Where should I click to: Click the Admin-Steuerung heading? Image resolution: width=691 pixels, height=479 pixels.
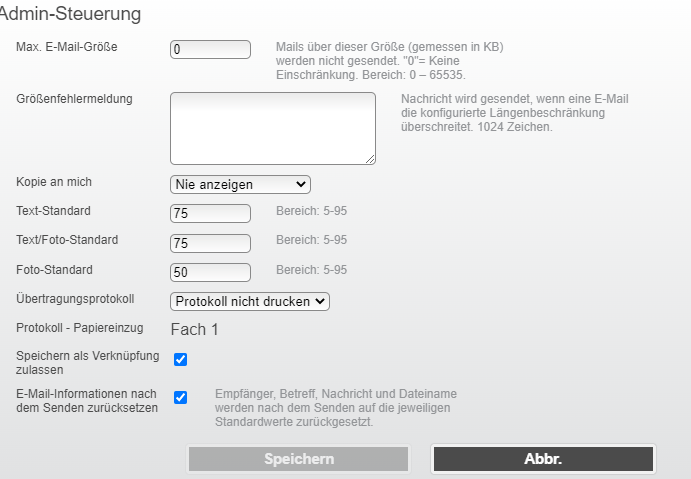pos(71,14)
